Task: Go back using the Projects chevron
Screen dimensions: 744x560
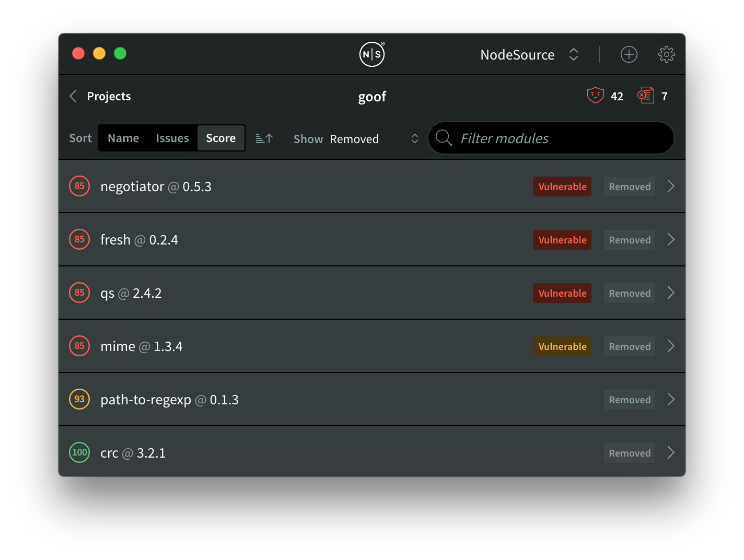Action: point(73,96)
